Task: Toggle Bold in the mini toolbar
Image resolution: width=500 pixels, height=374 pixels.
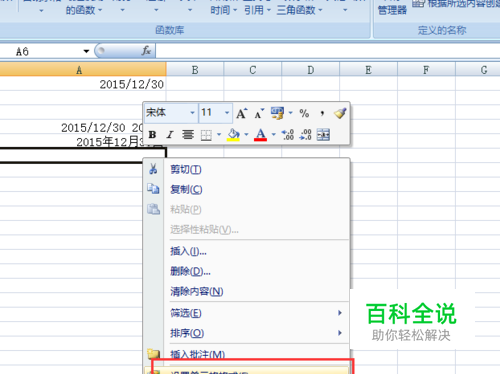Action: point(152,135)
